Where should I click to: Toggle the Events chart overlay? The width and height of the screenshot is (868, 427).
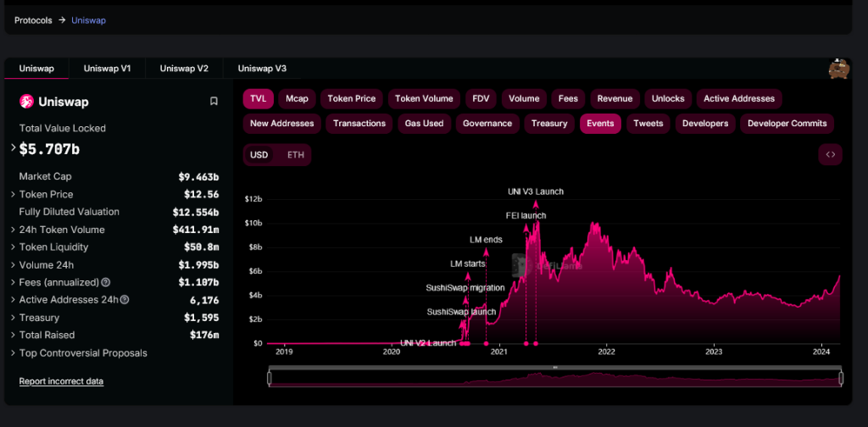click(x=601, y=124)
